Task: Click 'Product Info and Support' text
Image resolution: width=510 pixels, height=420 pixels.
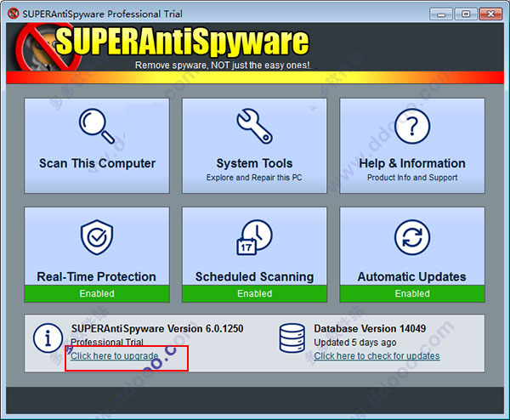Action: (x=412, y=178)
